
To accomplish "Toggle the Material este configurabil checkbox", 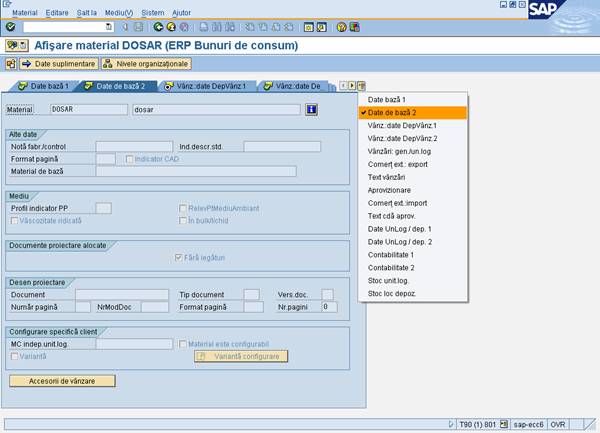I will click(x=183, y=344).
